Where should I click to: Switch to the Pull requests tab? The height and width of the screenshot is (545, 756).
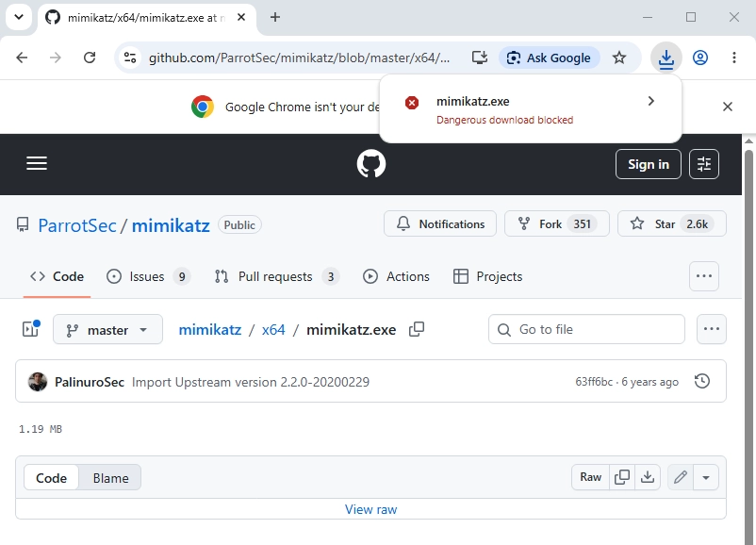[277, 276]
